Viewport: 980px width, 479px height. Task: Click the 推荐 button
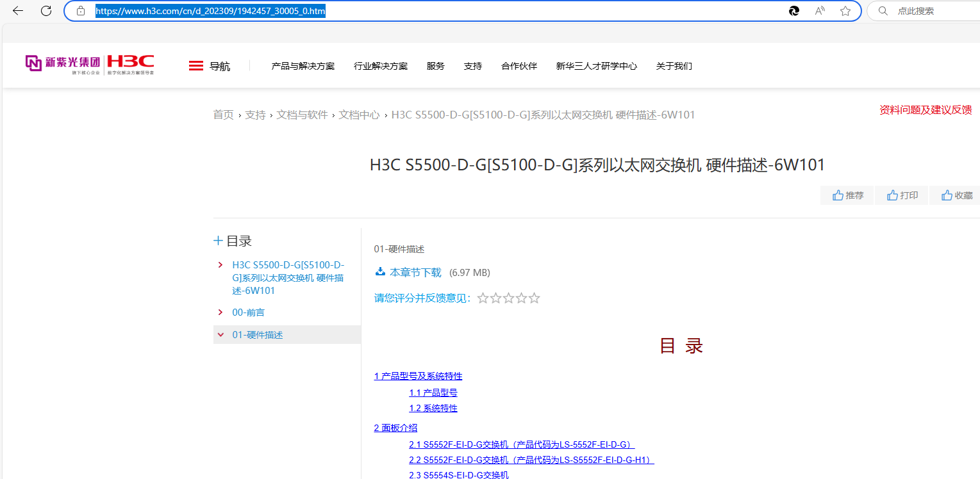coord(847,195)
